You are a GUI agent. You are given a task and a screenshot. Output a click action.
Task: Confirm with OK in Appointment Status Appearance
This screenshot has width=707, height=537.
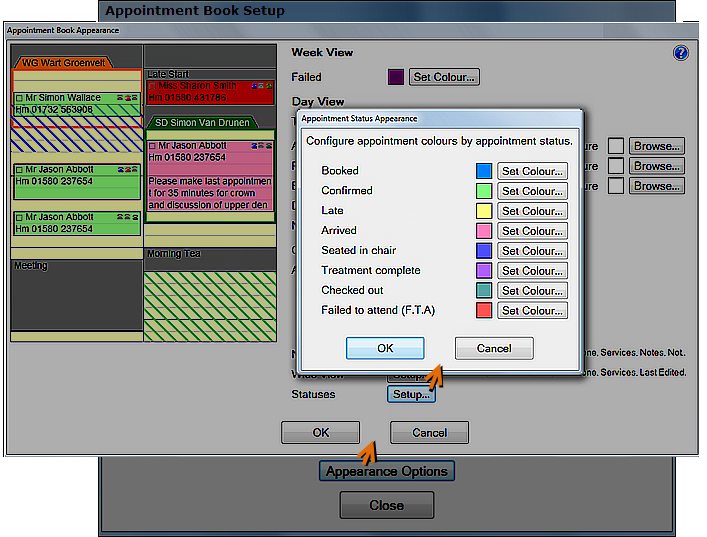[x=385, y=348]
